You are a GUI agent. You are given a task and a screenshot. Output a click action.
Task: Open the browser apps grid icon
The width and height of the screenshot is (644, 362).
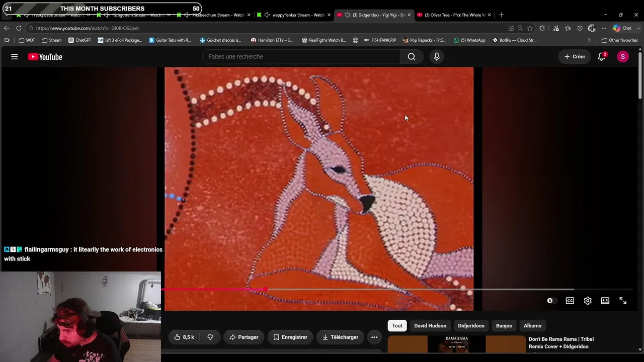tap(511, 28)
